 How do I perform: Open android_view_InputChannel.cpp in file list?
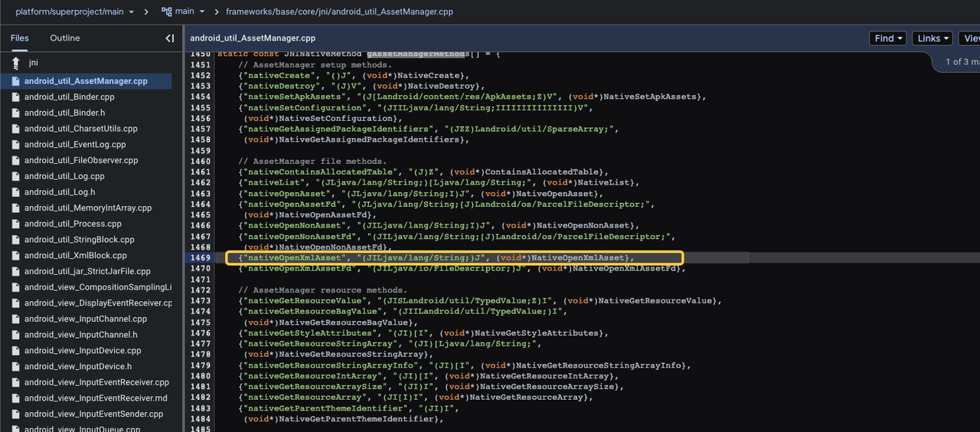[x=86, y=319]
